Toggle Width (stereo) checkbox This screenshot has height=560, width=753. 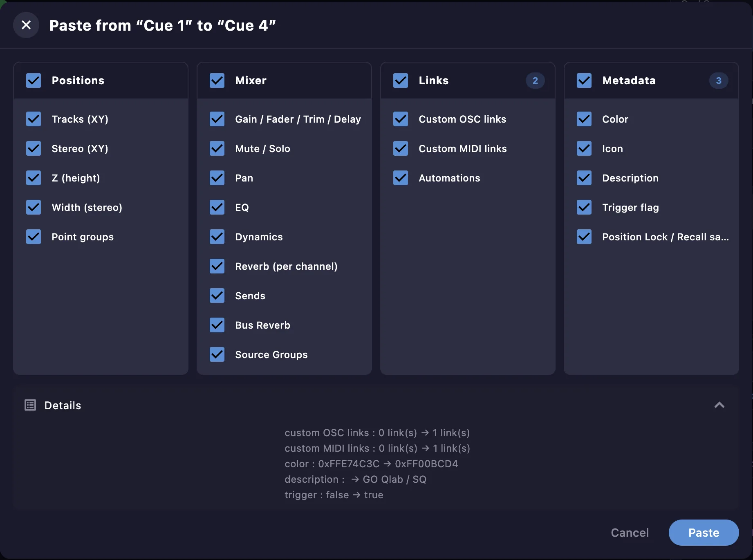(34, 207)
